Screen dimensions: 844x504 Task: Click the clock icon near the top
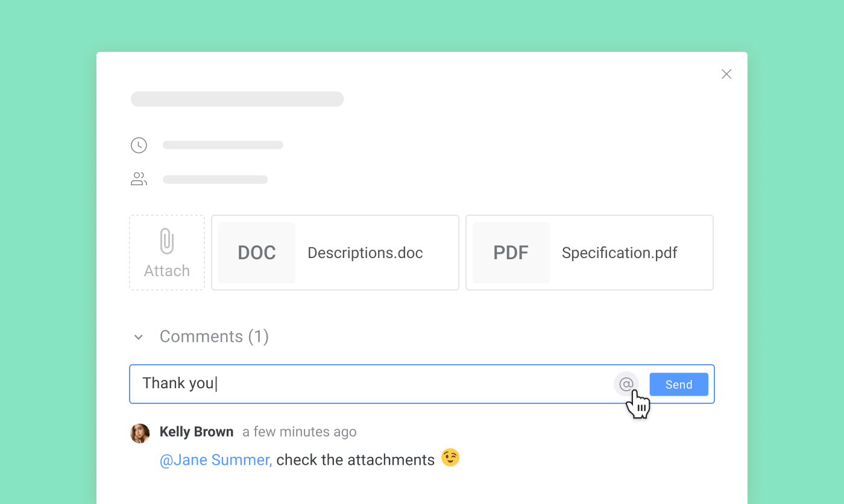click(x=139, y=145)
